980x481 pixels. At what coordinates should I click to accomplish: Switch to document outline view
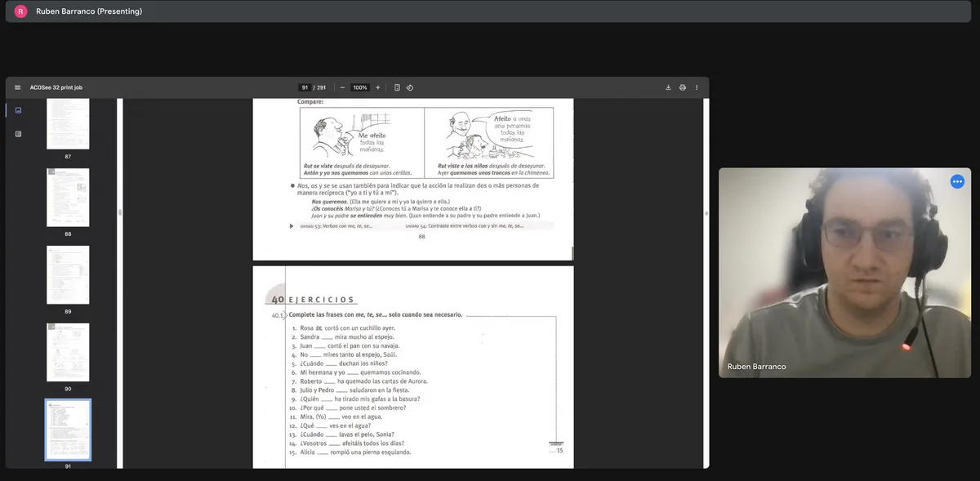click(x=18, y=134)
